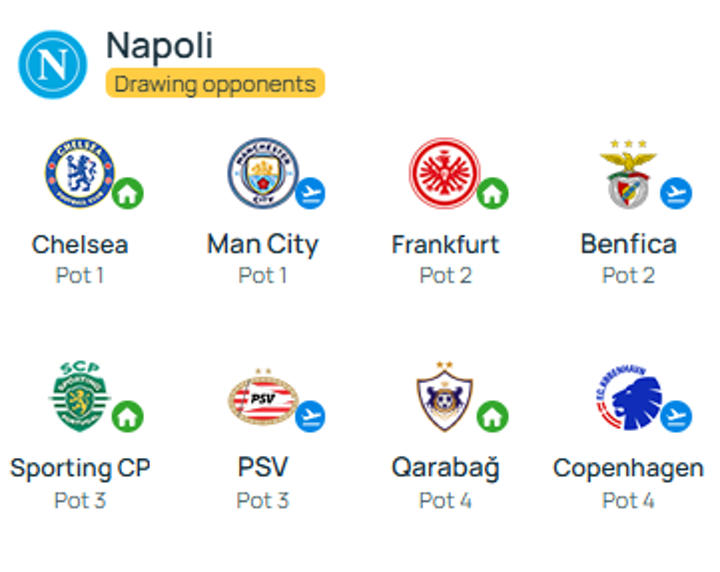Click the Chelsea club logo
The width and height of the screenshot is (720, 572).
79,173
